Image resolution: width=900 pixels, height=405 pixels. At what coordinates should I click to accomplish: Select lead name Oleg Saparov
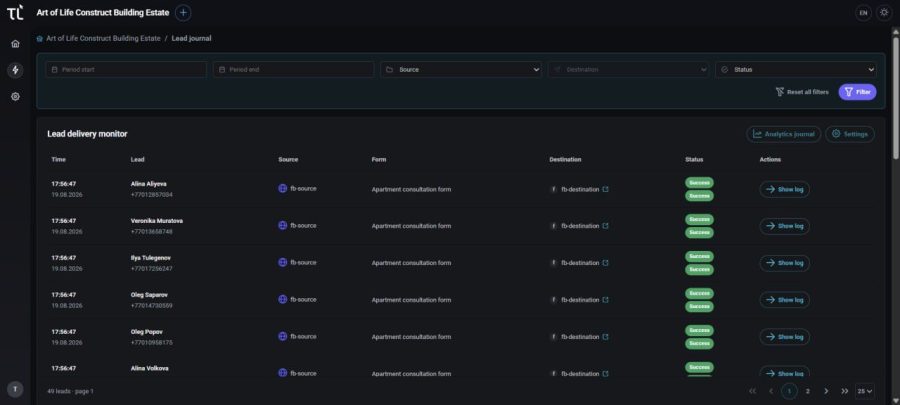click(x=149, y=295)
